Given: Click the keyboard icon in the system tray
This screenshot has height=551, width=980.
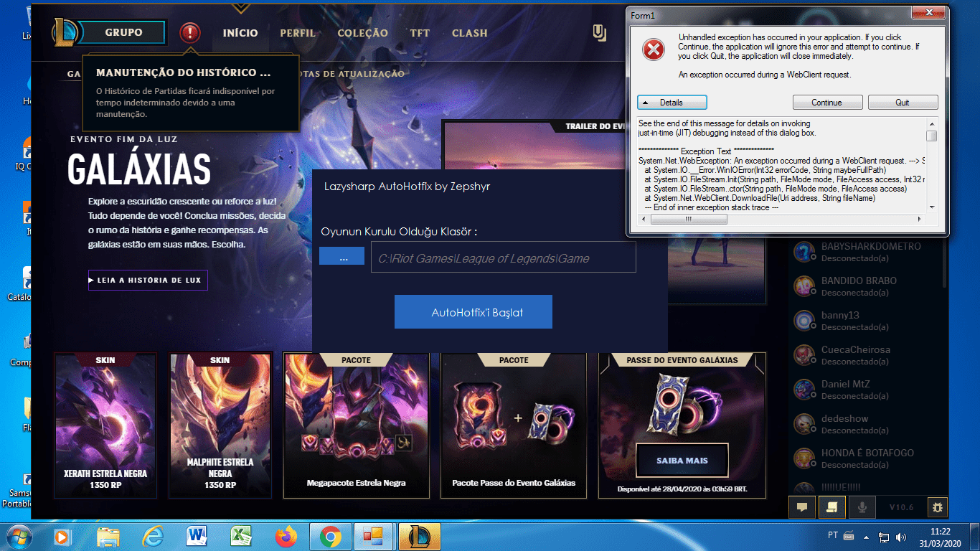Looking at the screenshot, I should coord(849,536).
